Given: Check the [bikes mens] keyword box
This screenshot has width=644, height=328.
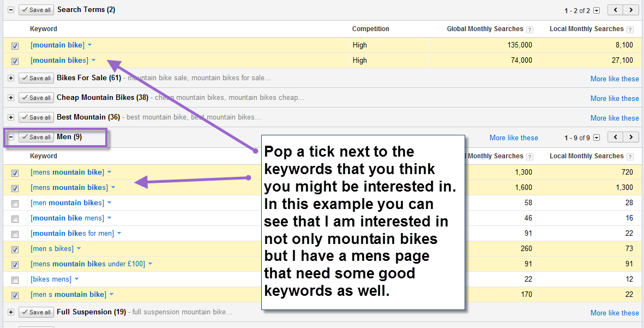Looking at the screenshot, I should pyautogui.click(x=15, y=280).
